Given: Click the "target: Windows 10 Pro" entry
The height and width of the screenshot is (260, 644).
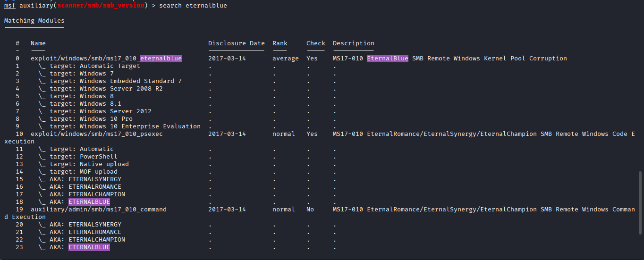Looking at the screenshot, I should click(91, 119).
